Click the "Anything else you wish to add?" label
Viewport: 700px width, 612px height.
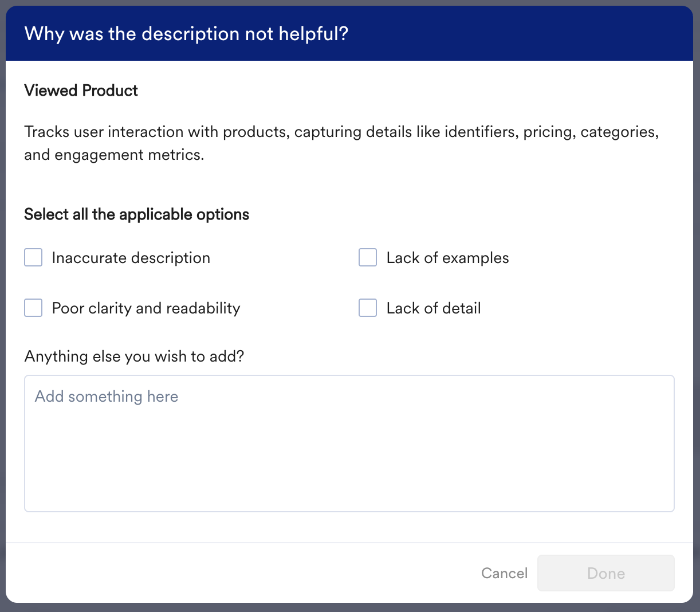[134, 356]
